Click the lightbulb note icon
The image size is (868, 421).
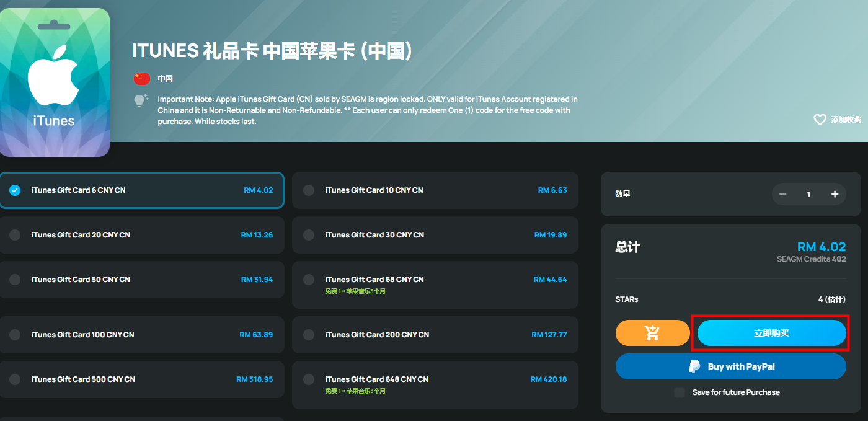(141, 100)
